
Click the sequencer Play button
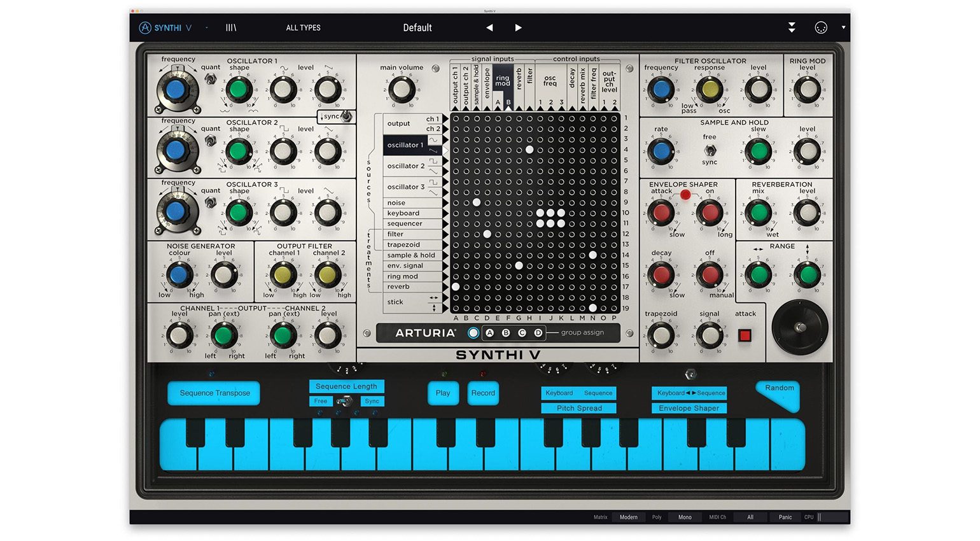click(443, 393)
